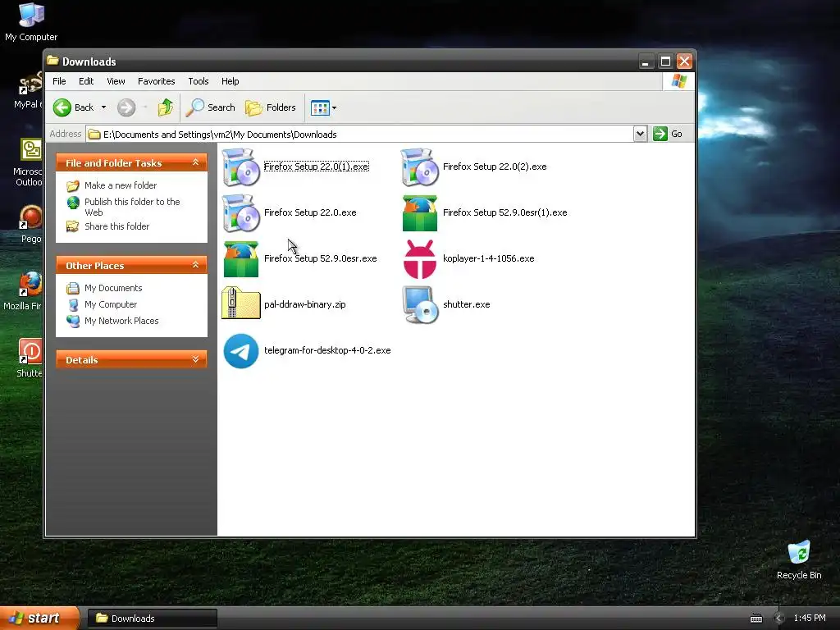The height and width of the screenshot is (630, 840).
Task: Click the file name pal-ddraw-binary.zip
Action: tap(304, 304)
